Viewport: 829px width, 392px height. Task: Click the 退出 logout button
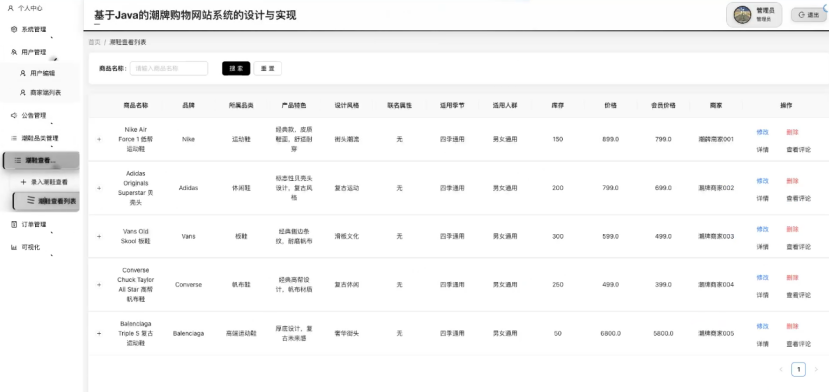click(808, 15)
